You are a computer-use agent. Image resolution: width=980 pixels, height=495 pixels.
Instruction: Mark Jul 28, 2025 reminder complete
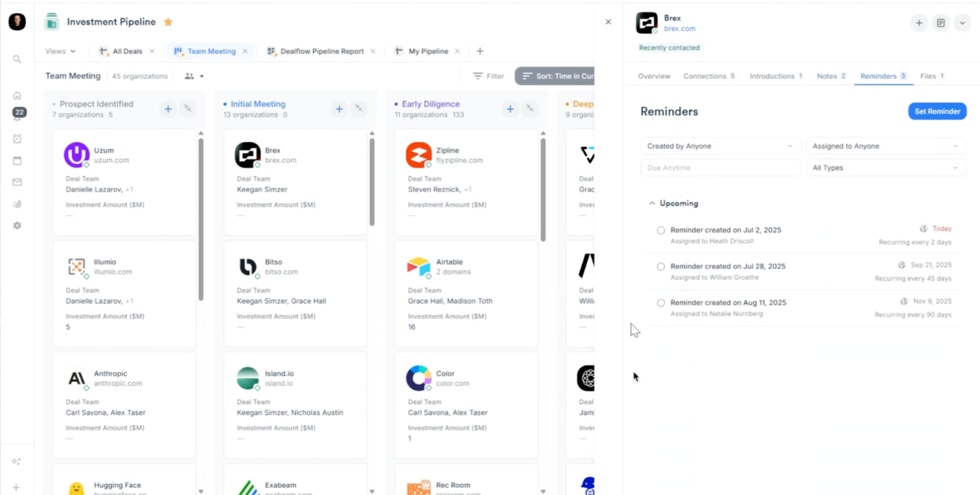[661, 266]
